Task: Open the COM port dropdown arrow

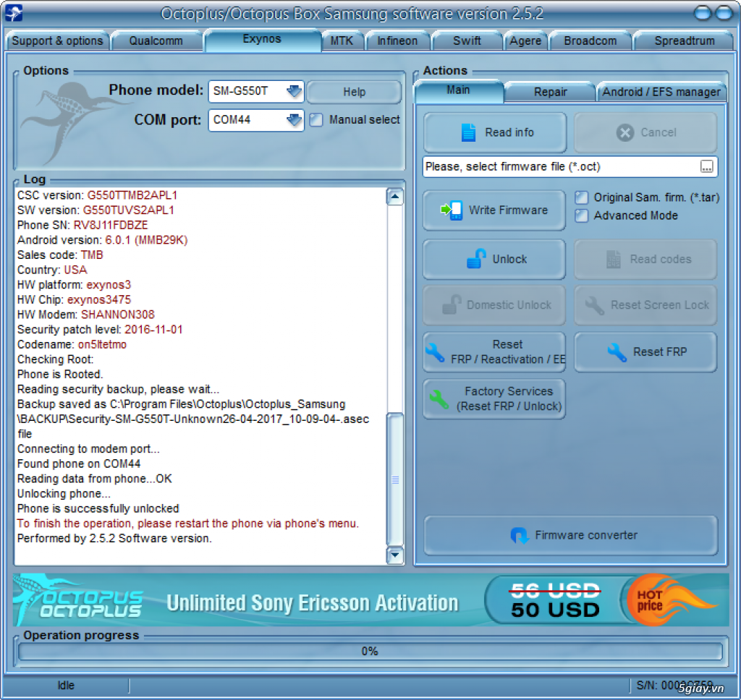Action: point(294,120)
